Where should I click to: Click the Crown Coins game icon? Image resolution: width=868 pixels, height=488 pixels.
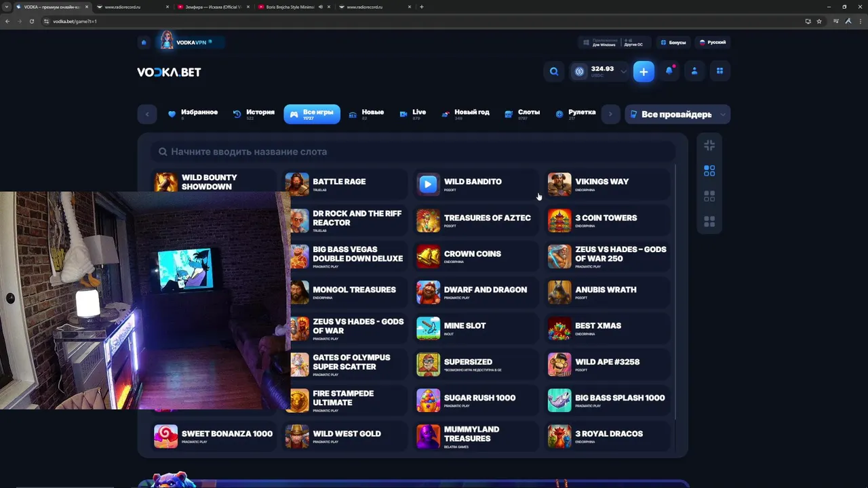428,256
